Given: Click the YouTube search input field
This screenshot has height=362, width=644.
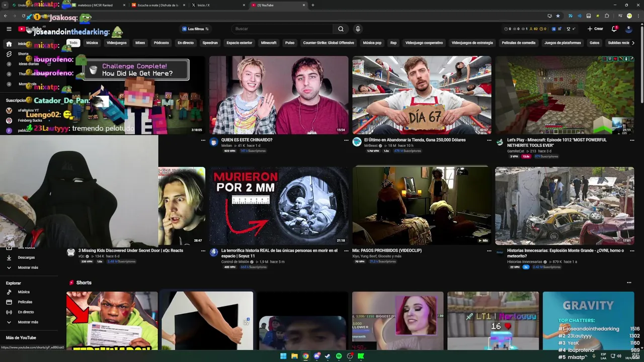Looking at the screenshot, I should [283, 29].
